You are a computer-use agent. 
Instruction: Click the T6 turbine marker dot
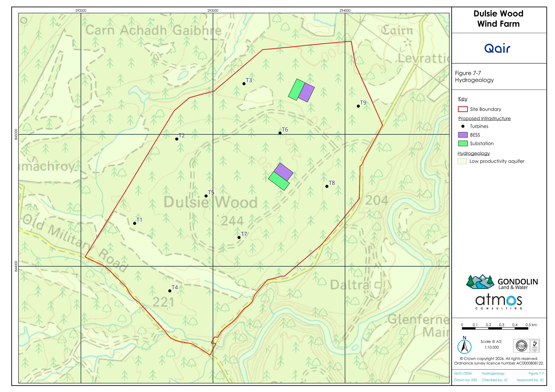click(x=280, y=133)
